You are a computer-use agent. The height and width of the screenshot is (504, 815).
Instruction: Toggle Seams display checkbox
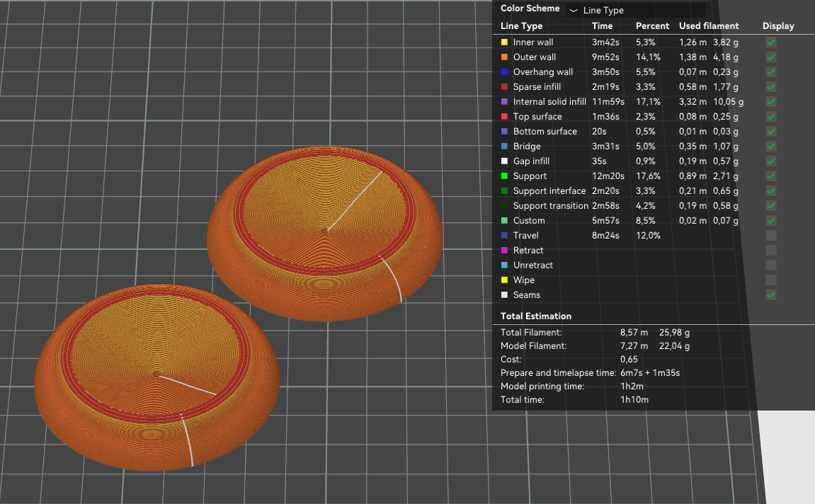771,294
